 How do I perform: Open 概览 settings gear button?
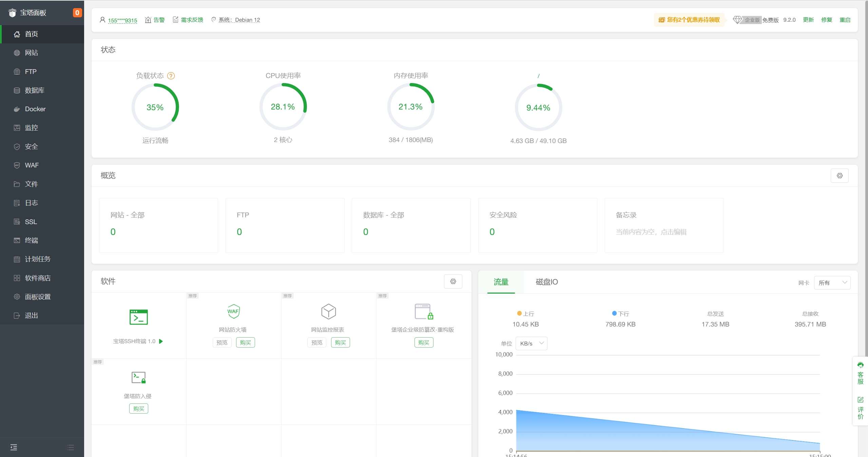(840, 176)
